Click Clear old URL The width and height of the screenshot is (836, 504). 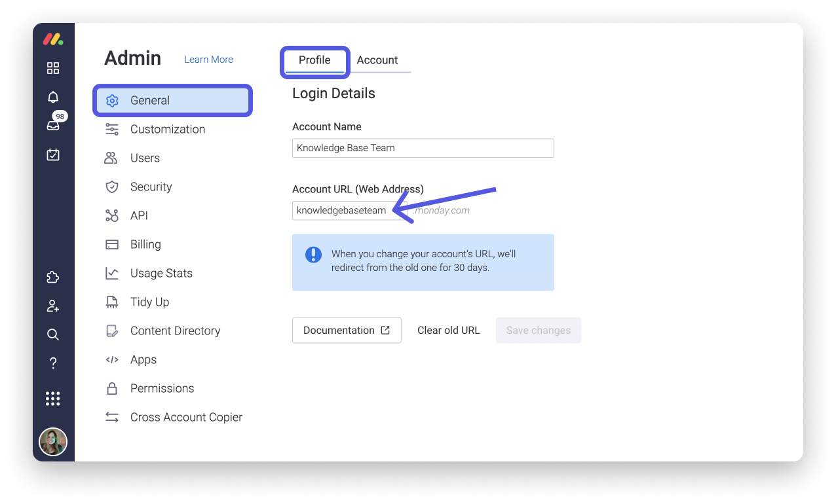pos(449,331)
